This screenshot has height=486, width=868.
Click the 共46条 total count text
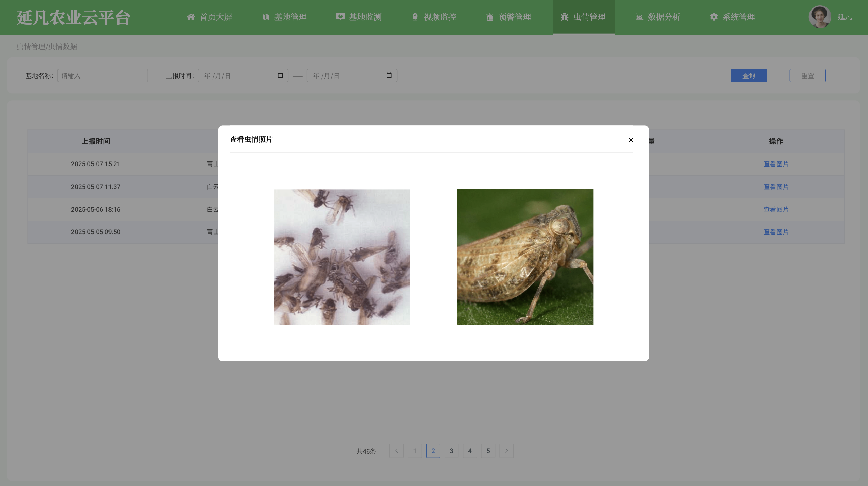tap(366, 451)
